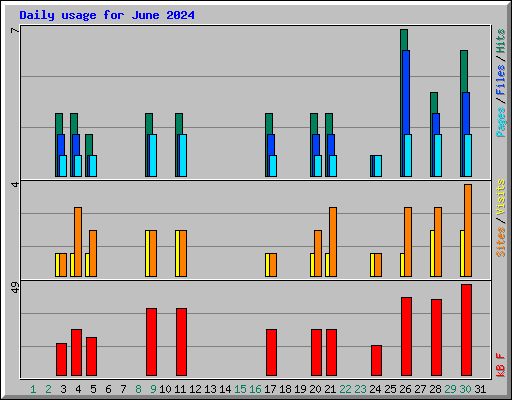Screen dimensions: 512x400
Task: Select day label 21 on the axis
Action: (x=330, y=389)
